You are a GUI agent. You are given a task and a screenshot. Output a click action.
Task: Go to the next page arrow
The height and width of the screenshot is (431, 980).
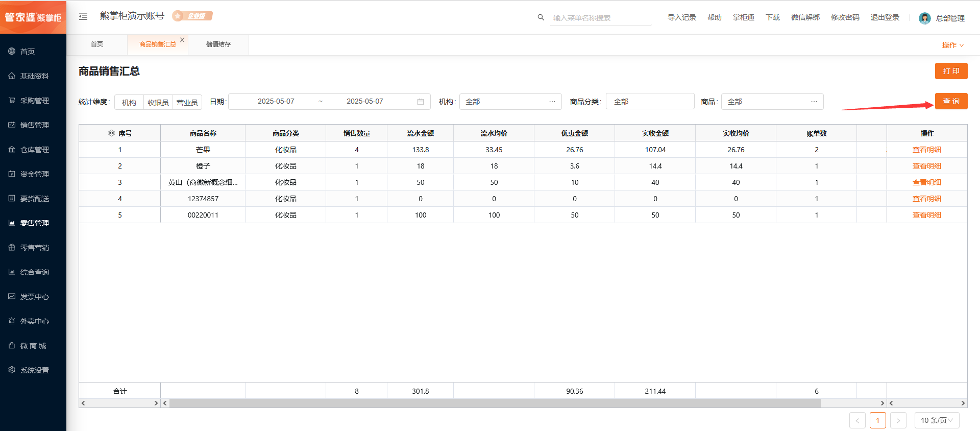tap(898, 420)
